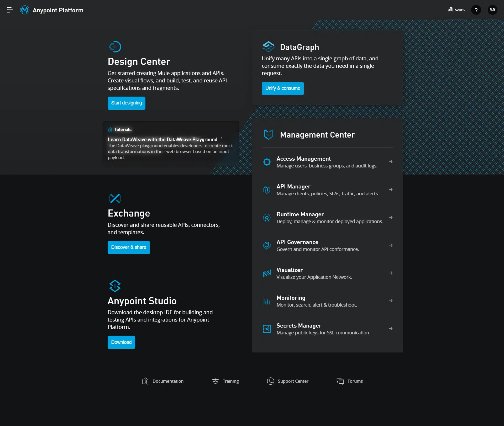Click the arrow in the Runtime Manager row

391,217
